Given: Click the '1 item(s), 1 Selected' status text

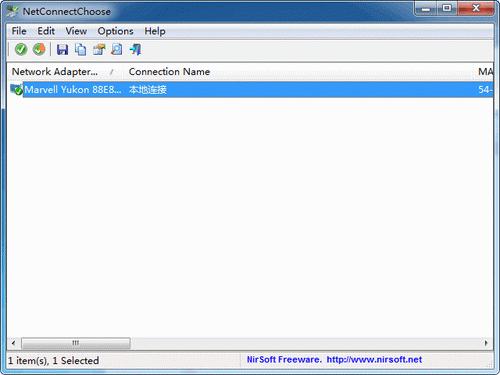Looking at the screenshot, I should (x=53, y=360).
